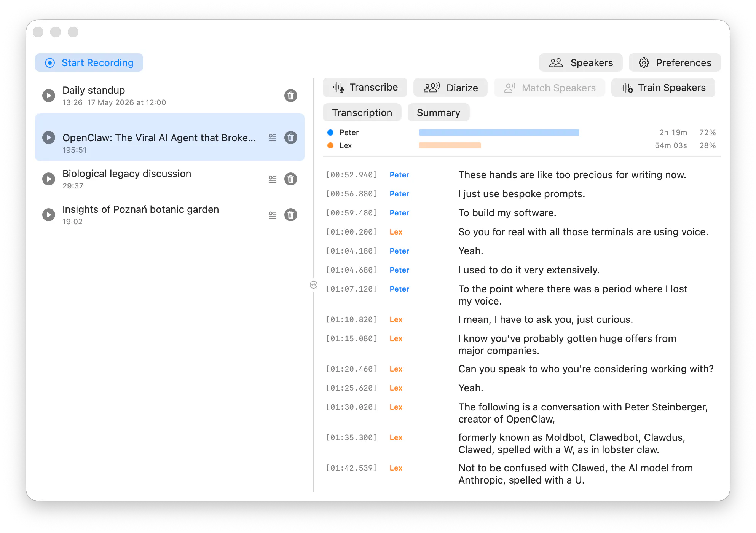This screenshot has width=756, height=533.
Task: Click the Peter label at [00:52.940]
Action: (x=399, y=175)
